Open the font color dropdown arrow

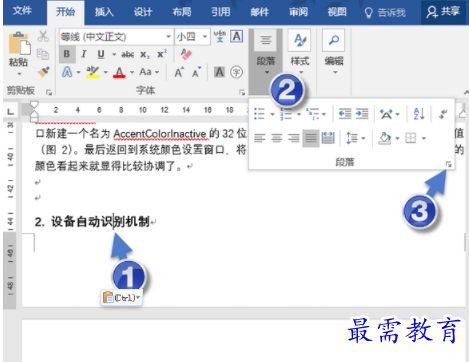pos(132,72)
